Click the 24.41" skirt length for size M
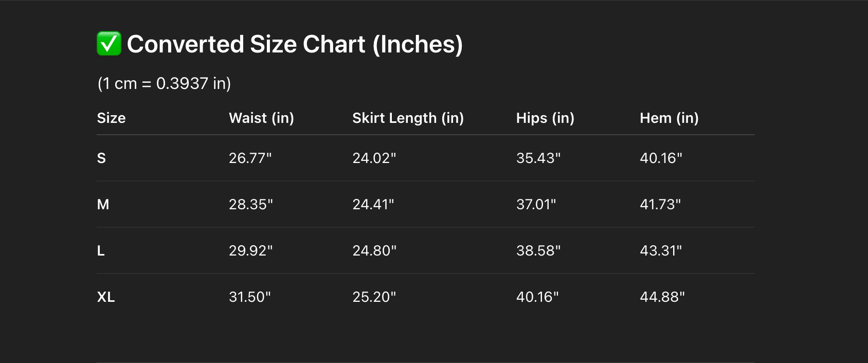This screenshot has height=363, width=868. pyautogui.click(x=373, y=204)
